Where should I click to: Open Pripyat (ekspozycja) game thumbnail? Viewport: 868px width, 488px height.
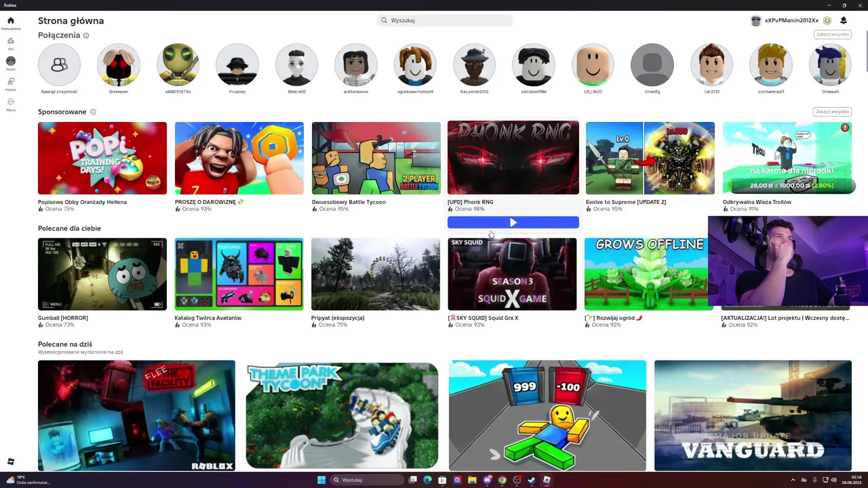point(376,274)
